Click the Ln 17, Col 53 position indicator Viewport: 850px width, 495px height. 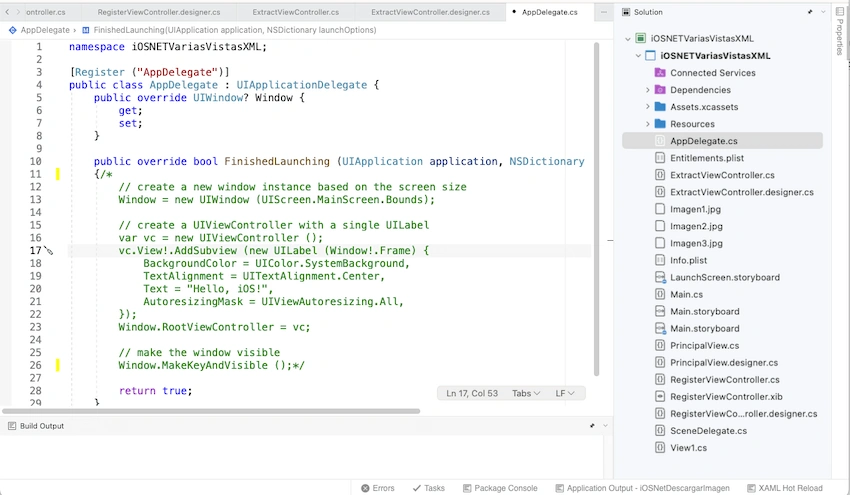(x=472, y=393)
